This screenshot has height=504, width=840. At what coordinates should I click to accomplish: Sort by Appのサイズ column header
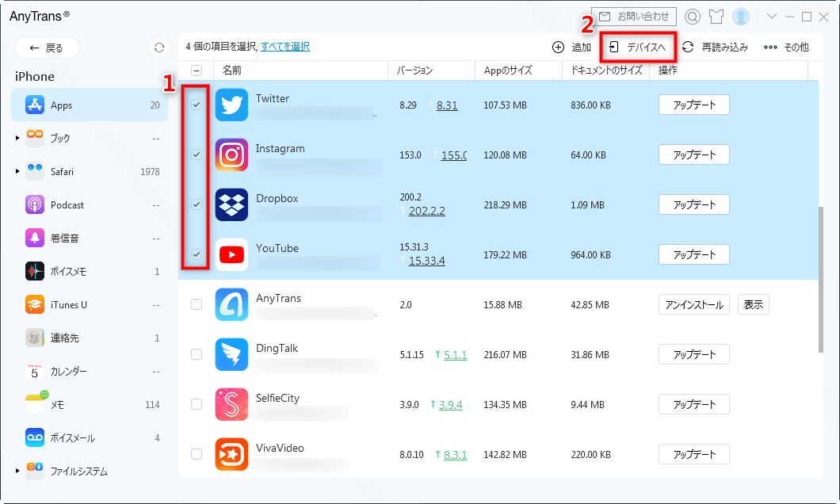[518, 71]
